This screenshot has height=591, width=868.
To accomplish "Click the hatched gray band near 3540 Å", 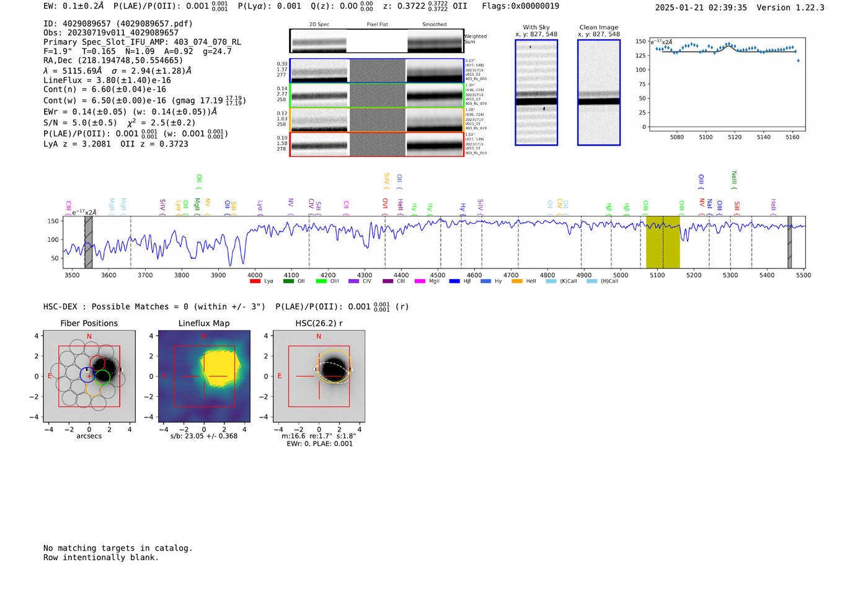I will 89,242.
